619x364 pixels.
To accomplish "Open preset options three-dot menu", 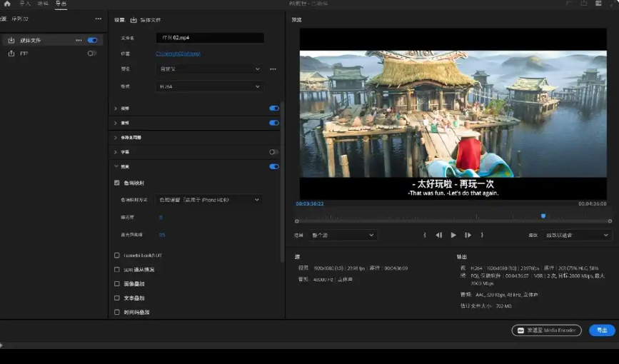I will 273,69.
